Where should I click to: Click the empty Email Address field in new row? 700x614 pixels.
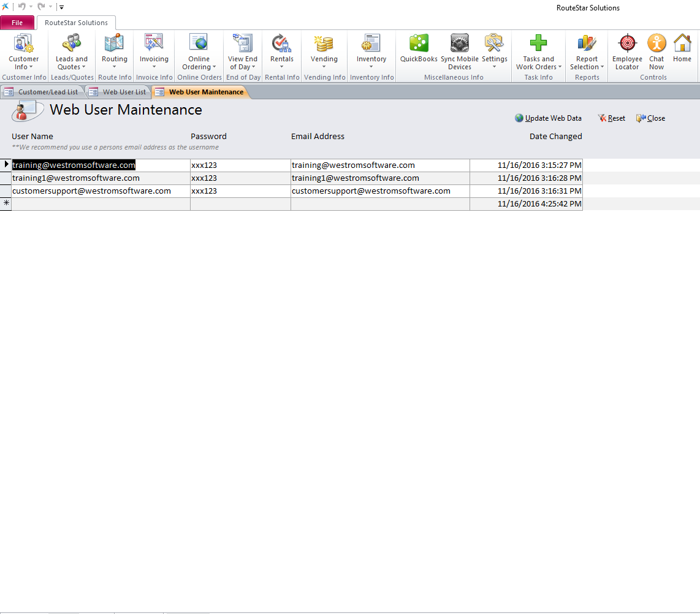coord(381,204)
